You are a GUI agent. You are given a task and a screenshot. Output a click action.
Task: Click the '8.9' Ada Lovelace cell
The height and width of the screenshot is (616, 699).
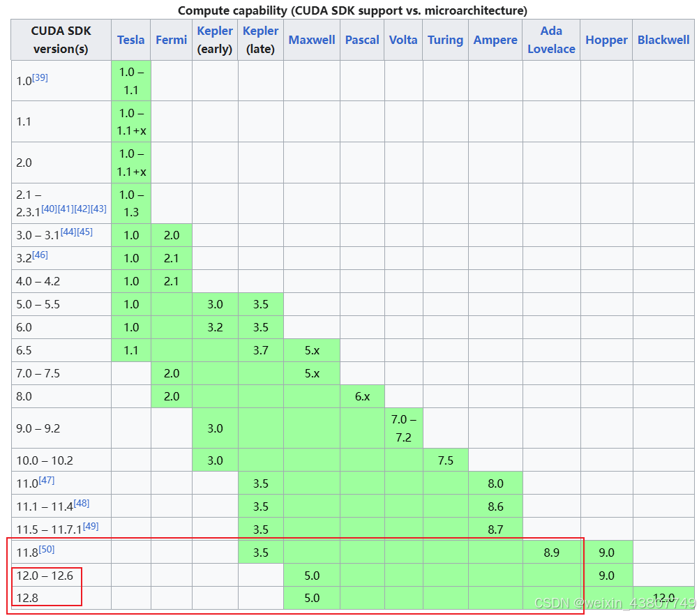tap(551, 553)
